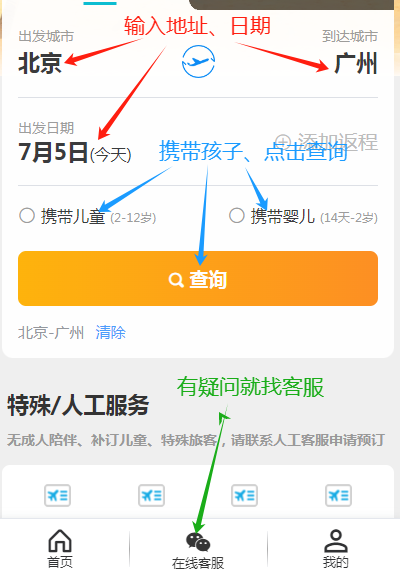Swap cities using the airplane icon
Viewport: 400px width, 582px height.
[x=198, y=62]
